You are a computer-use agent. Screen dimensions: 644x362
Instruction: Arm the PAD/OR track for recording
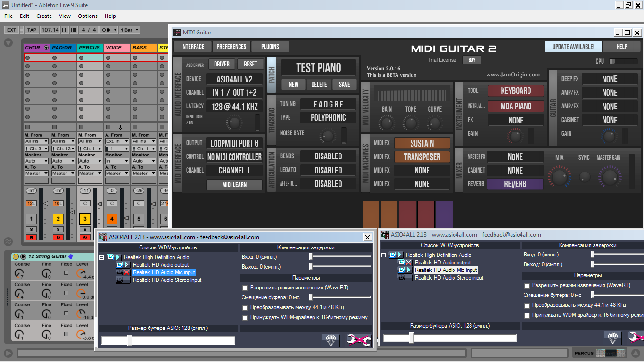pyautogui.click(x=58, y=237)
